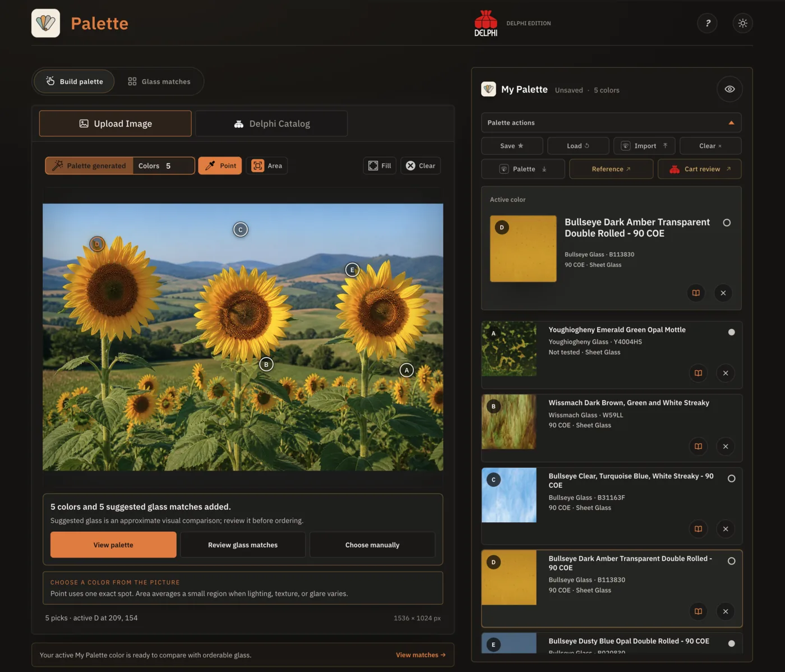Download palette using the Palette button
The image size is (785, 672).
(523, 169)
